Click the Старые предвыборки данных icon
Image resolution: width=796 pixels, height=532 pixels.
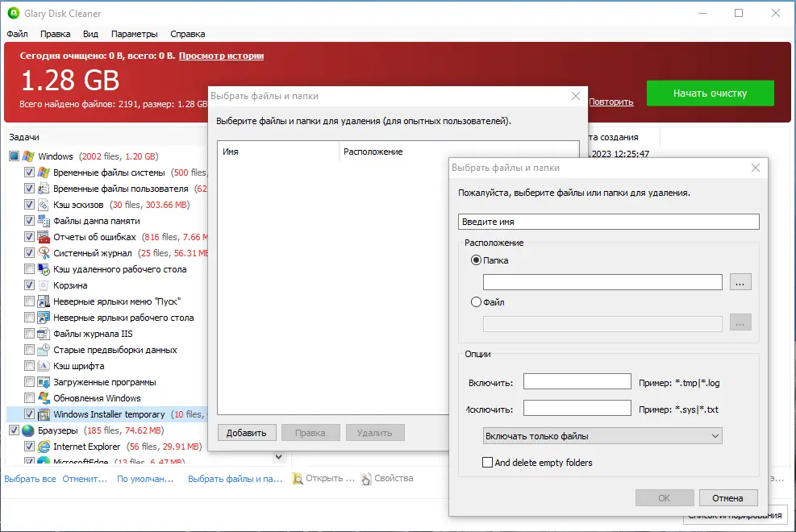pyautogui.click(x=44, y=350)
